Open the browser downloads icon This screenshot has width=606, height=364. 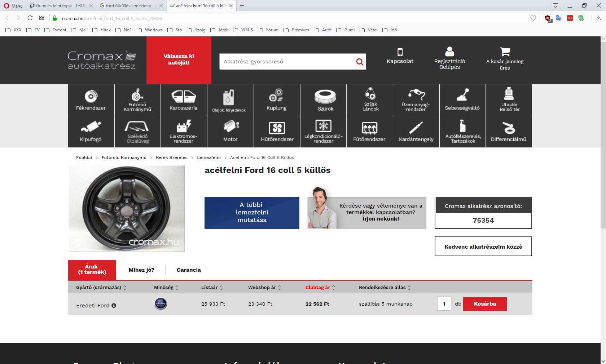[x=598, y=18]
